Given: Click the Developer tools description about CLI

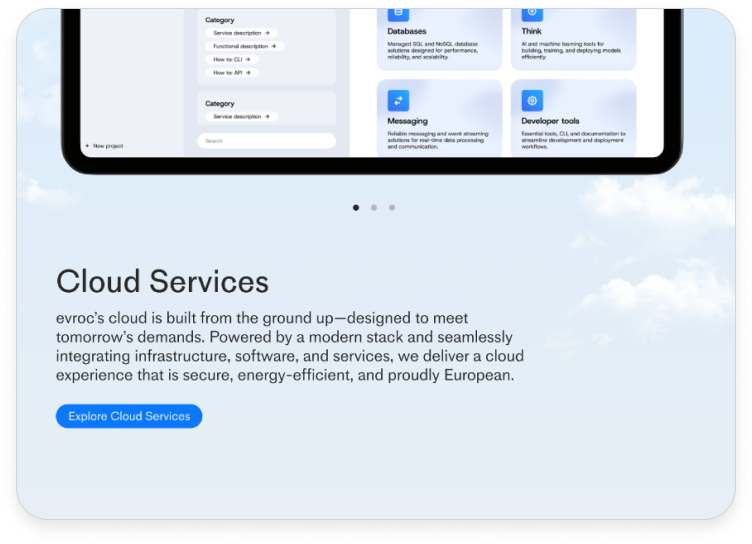Looking at the screenshot, I should (x=573, y=140).
